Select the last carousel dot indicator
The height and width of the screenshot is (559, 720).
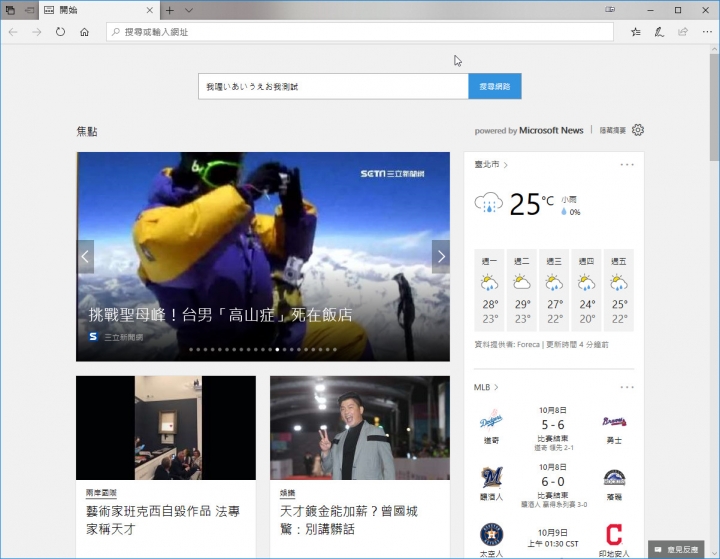click(335, 350)
